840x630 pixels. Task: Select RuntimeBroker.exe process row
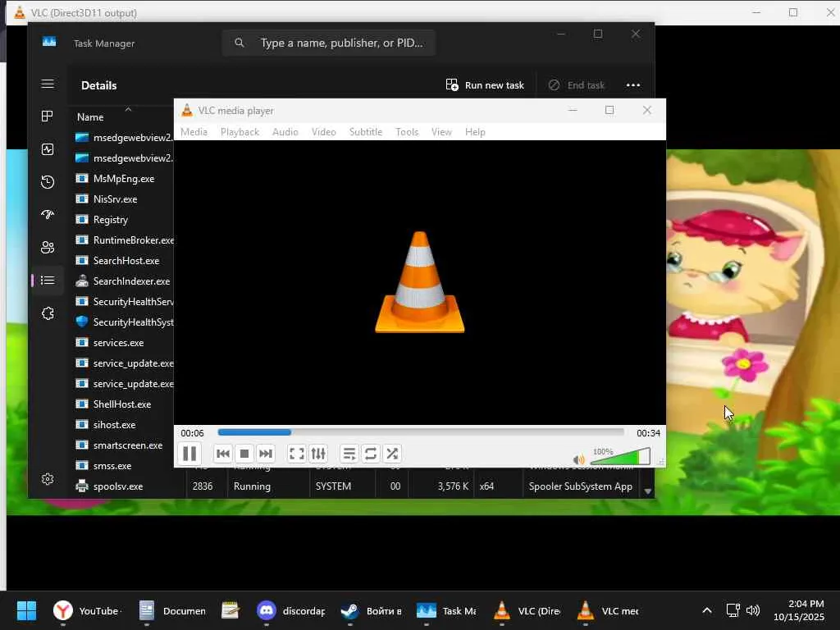123,240
